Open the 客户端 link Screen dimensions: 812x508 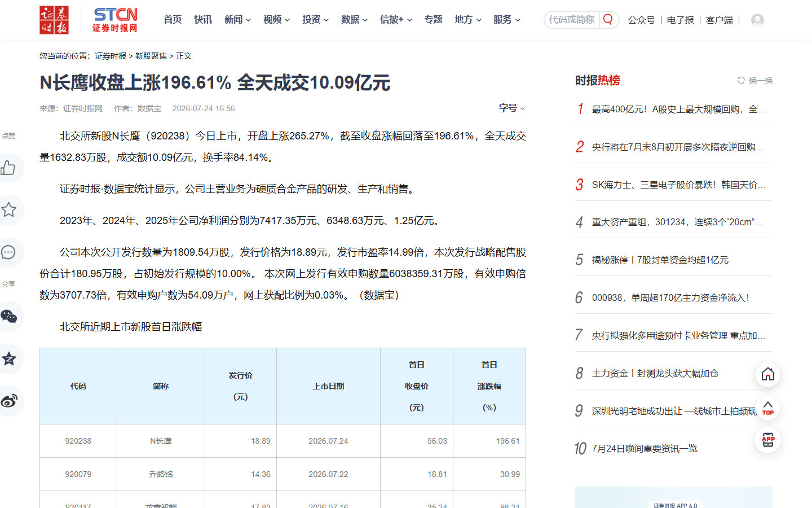pyautogui.click(x=719, y=20)
